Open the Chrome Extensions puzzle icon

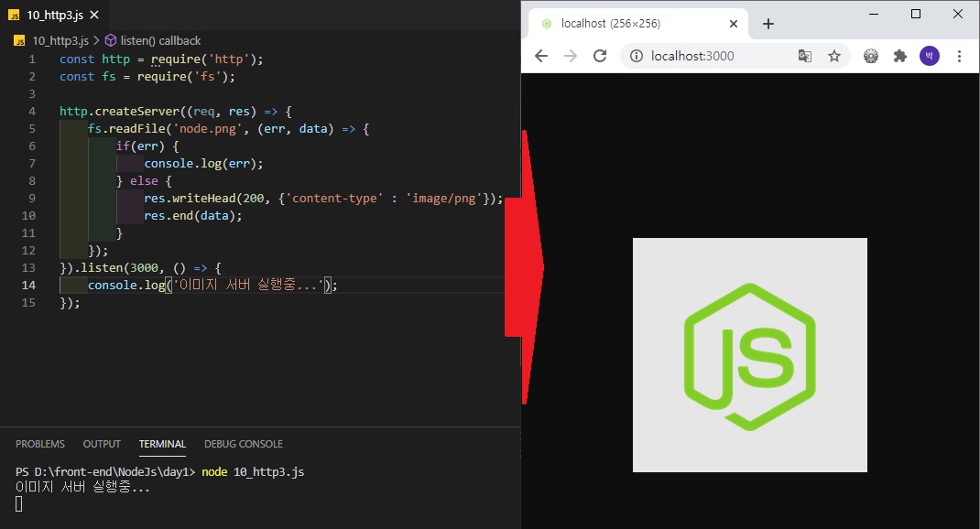(x=900, y=56)
